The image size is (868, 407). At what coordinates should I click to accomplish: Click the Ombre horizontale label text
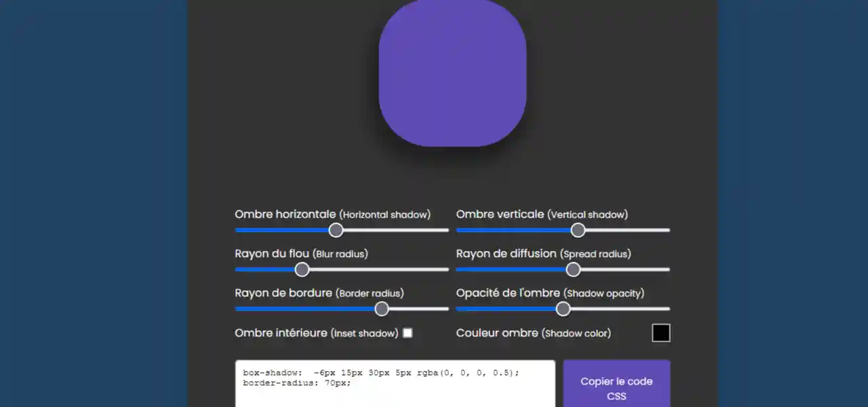click(x=332, y=214)
